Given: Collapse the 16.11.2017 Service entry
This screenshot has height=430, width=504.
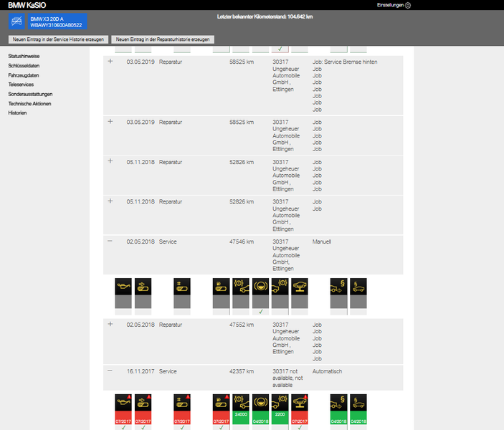Looking at the screenshot, I should (110, 371).
